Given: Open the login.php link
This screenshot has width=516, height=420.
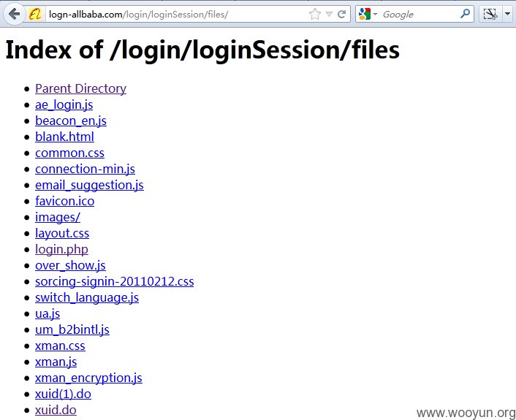Looking at the screenshot, I should click(x=61, y=249).
